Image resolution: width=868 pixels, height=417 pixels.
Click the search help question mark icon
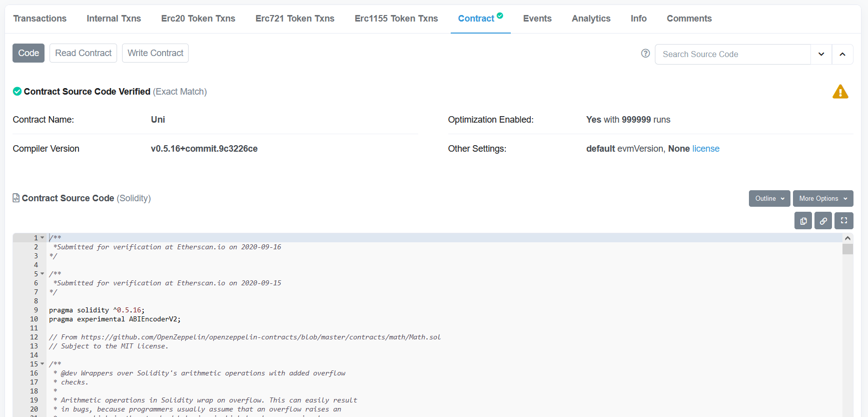point(645,54)
